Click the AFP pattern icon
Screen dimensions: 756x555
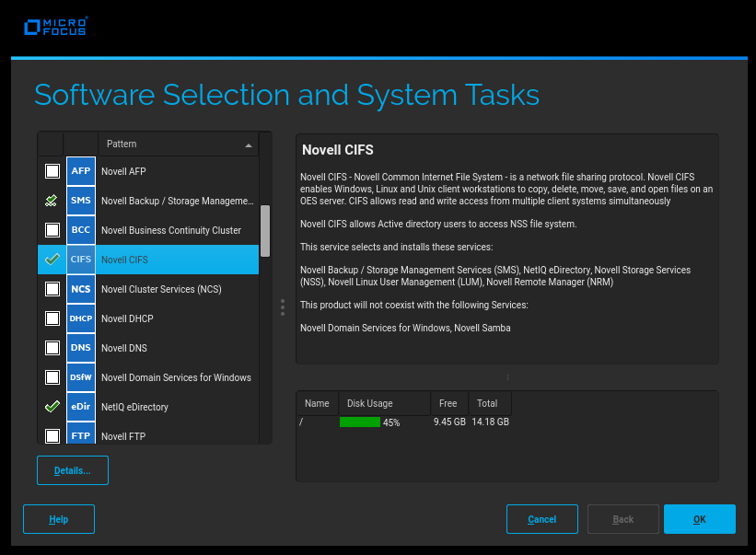click(x=81, y=171)
